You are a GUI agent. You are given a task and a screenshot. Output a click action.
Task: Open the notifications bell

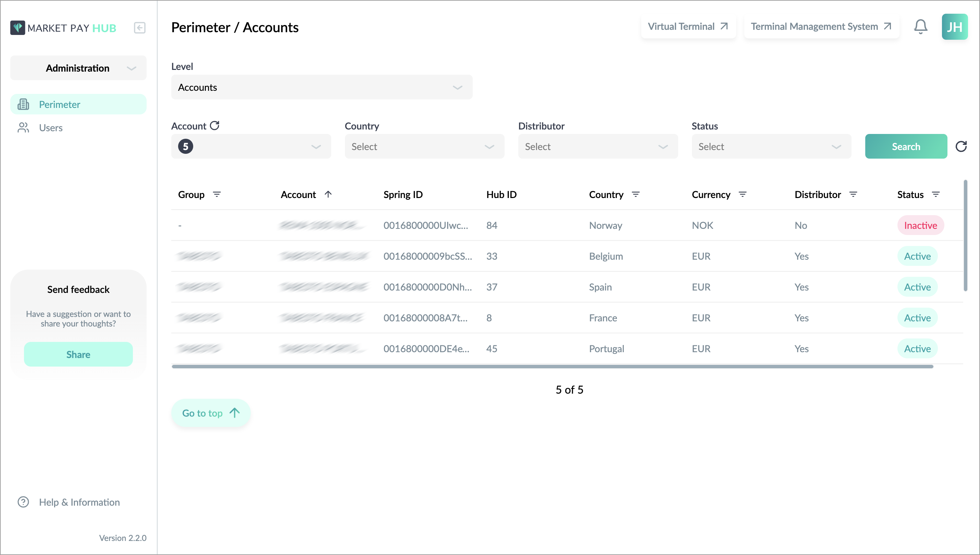[920, 27]
